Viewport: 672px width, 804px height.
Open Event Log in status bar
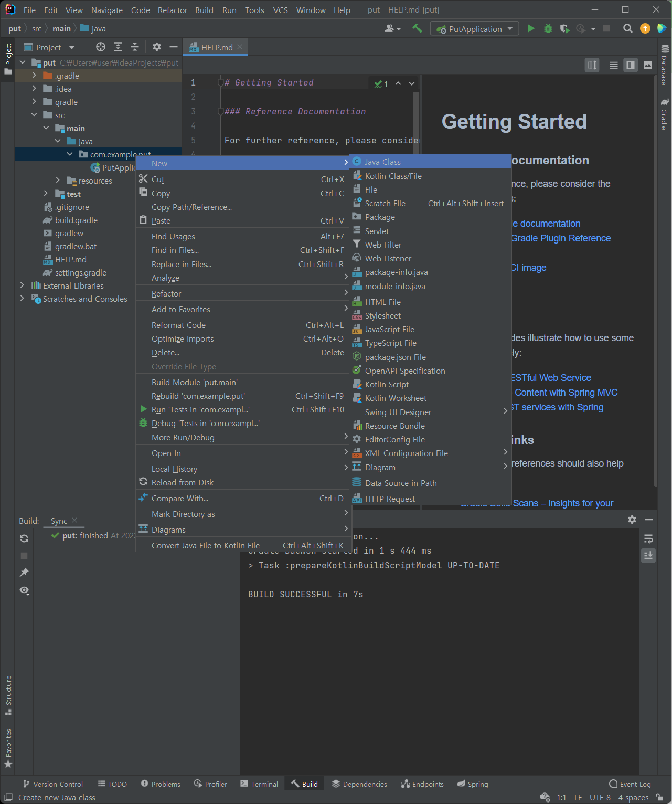coord(630,784)
